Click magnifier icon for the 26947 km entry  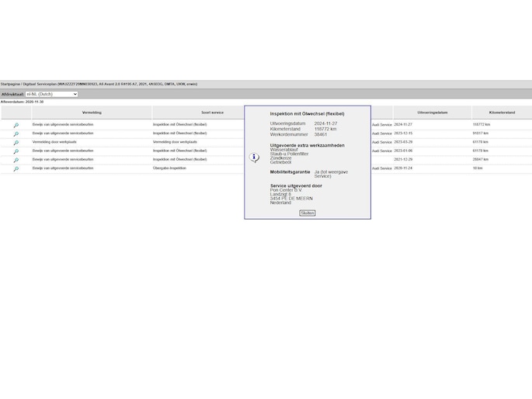click(x=16, y=160)
